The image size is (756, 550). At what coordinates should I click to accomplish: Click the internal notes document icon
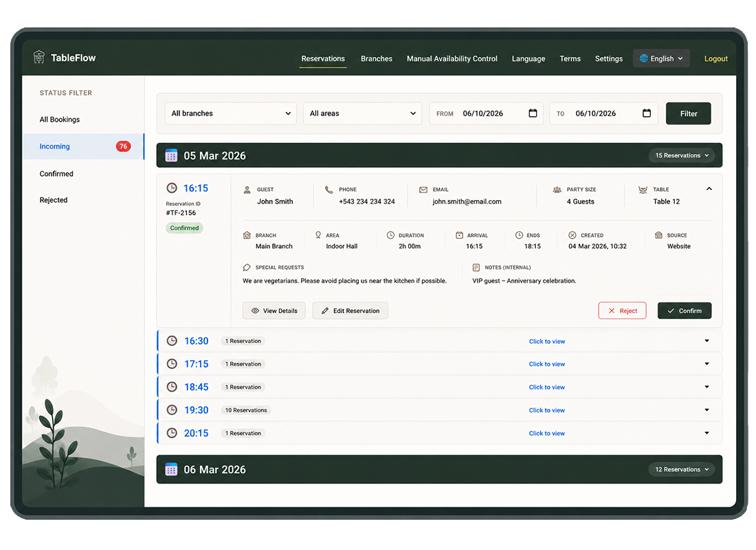(476, 267)
